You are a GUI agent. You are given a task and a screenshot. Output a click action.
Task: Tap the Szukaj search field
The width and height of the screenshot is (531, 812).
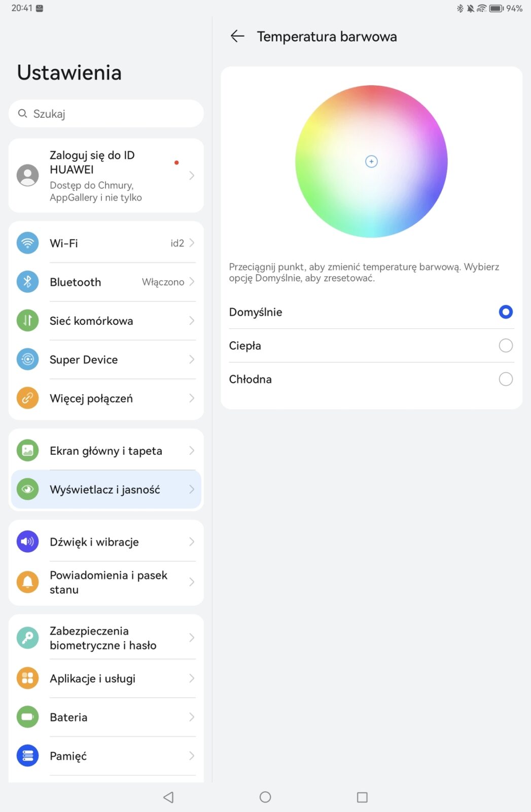[x=106, y=114]
